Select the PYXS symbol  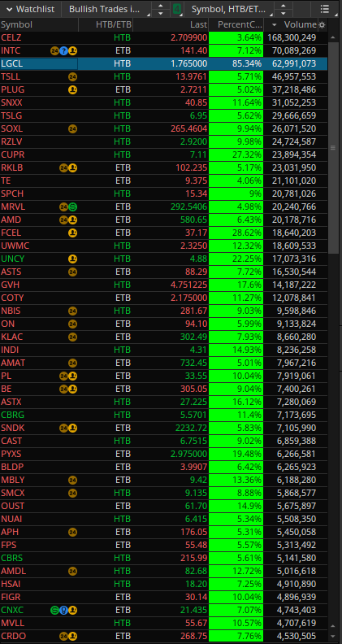click(11, 454)
